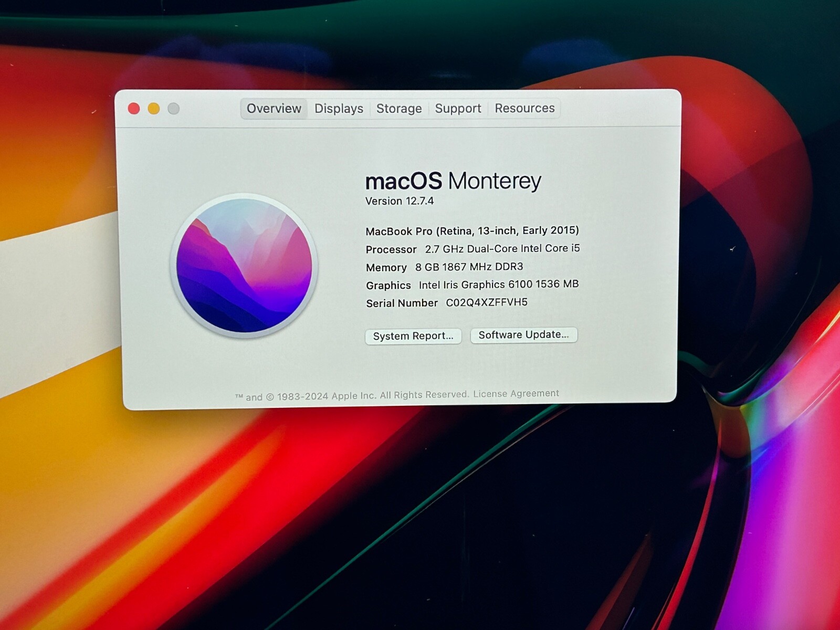The height and width of the screenshot is (630, 840).
Task: Click the processor value 2.7 GHz Dual-Core Intel Core i5
Action: (x=502, y=248)
